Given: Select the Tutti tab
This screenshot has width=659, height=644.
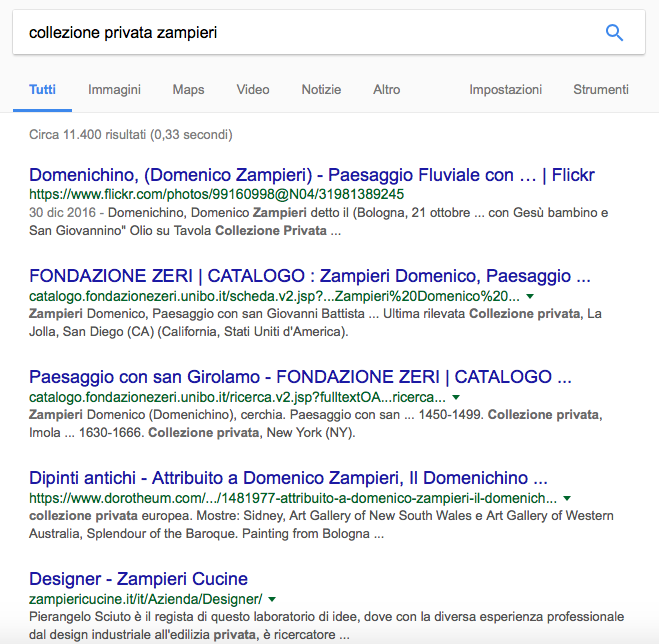Looking at the screenshot, I should click(42, 90).
